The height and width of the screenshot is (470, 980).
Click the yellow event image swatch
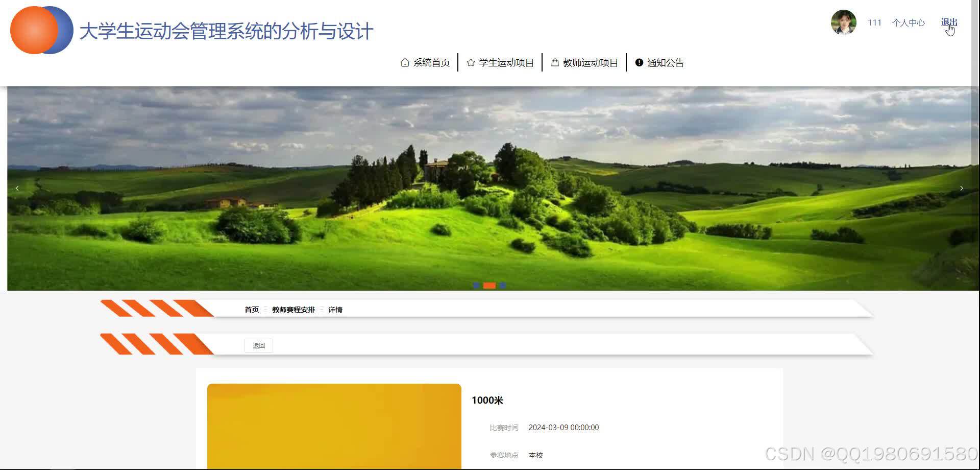pos(333,427)
